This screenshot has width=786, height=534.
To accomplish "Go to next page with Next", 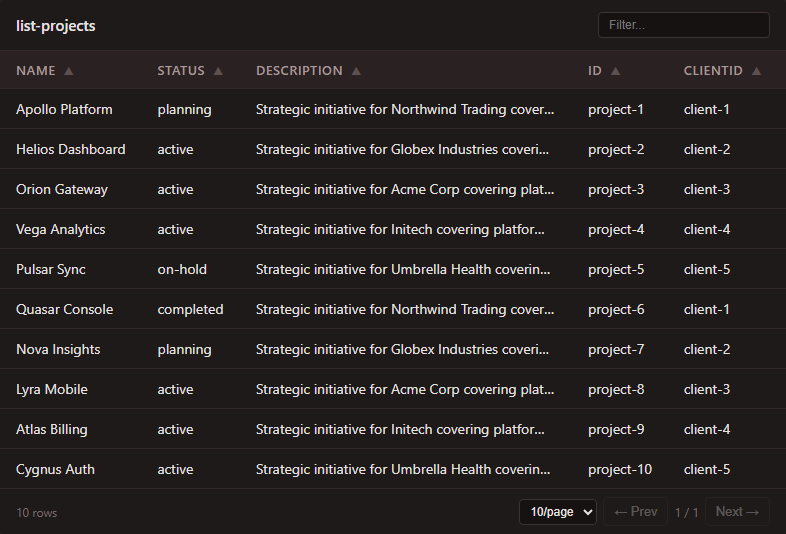I will [x=737, y=511].
